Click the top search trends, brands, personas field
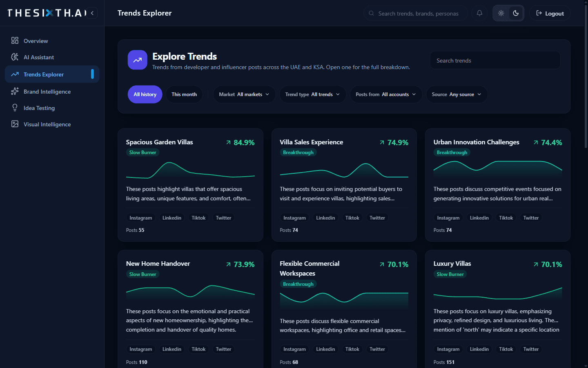Screen dimensions: 588x368 coord(416,13)
